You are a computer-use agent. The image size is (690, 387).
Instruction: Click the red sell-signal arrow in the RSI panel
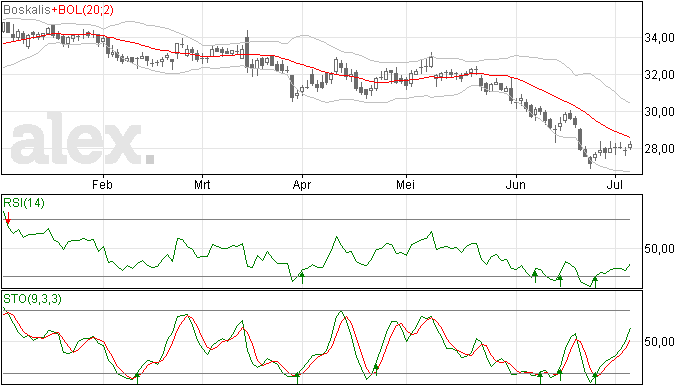(x=8, y=218)
